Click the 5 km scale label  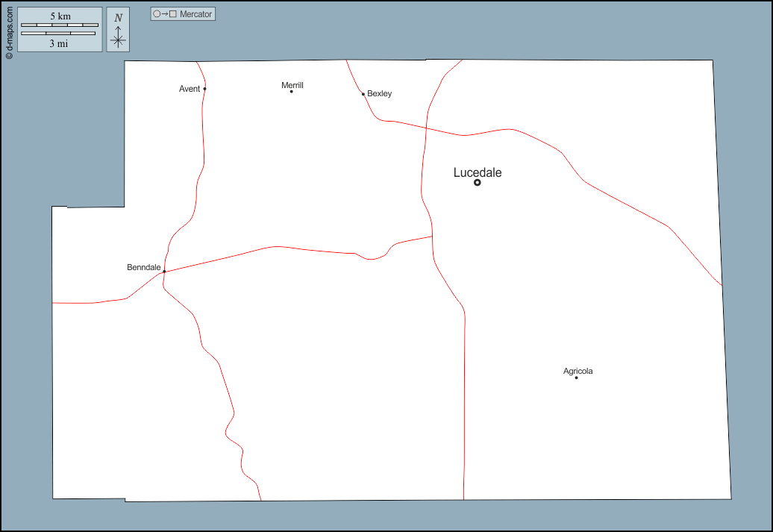pyautogui.click(x=60, y=16)
